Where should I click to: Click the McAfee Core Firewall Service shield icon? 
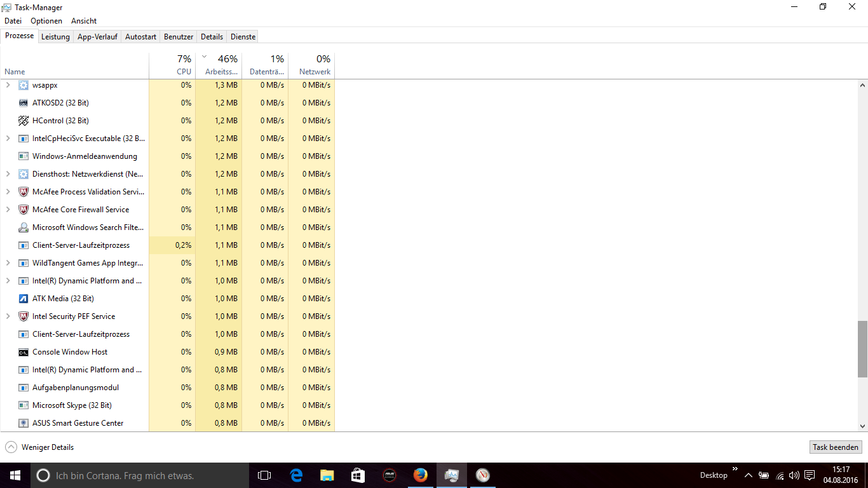24,210
